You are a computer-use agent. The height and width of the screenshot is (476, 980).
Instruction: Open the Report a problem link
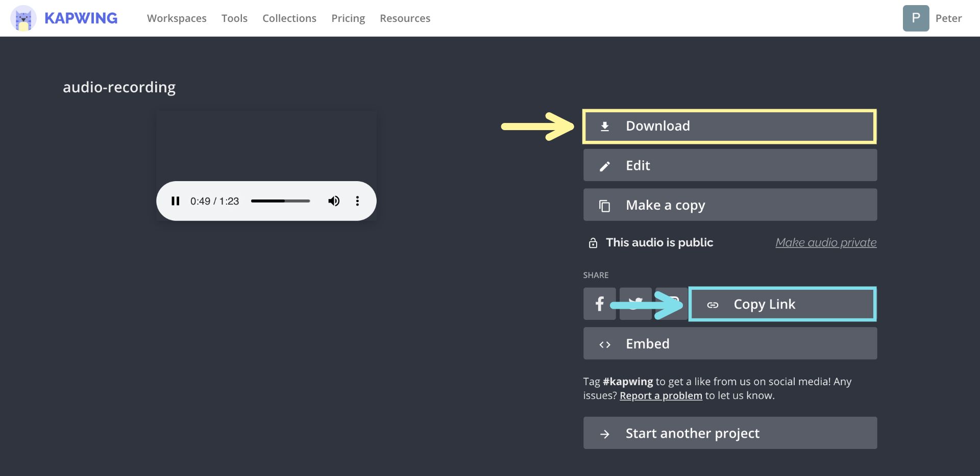coord(660,396)
